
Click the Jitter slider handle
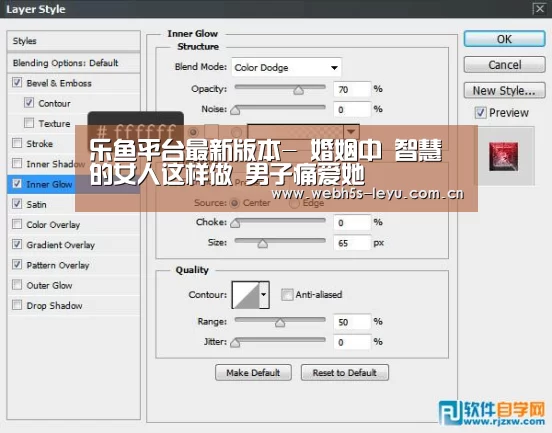point(235,343)
